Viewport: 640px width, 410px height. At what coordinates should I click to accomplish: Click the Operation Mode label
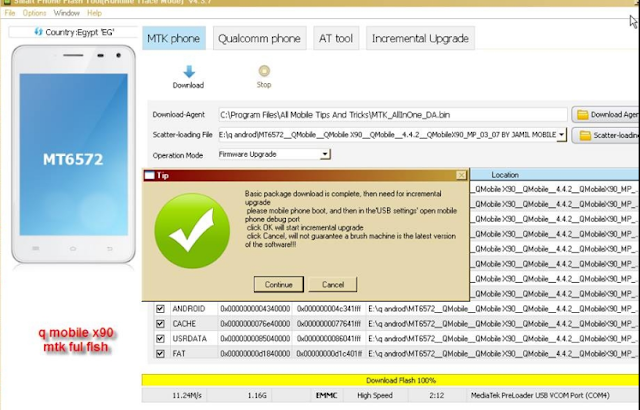point(178,155)
